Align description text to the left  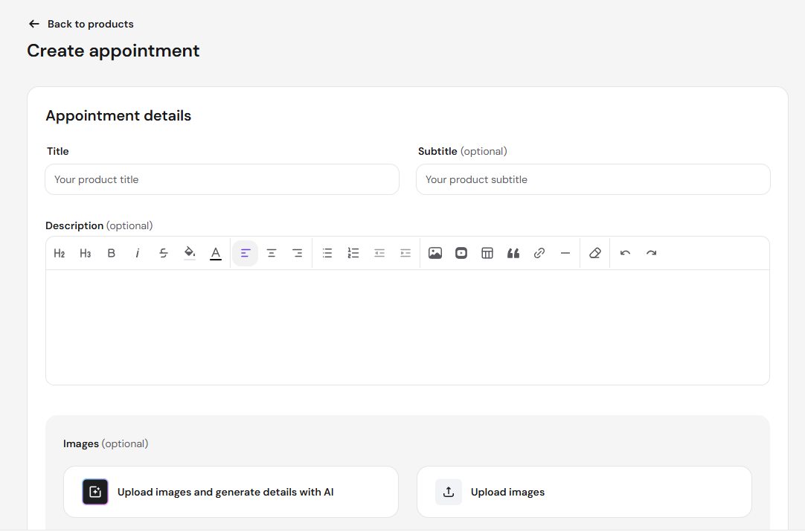tap(246, 253)
